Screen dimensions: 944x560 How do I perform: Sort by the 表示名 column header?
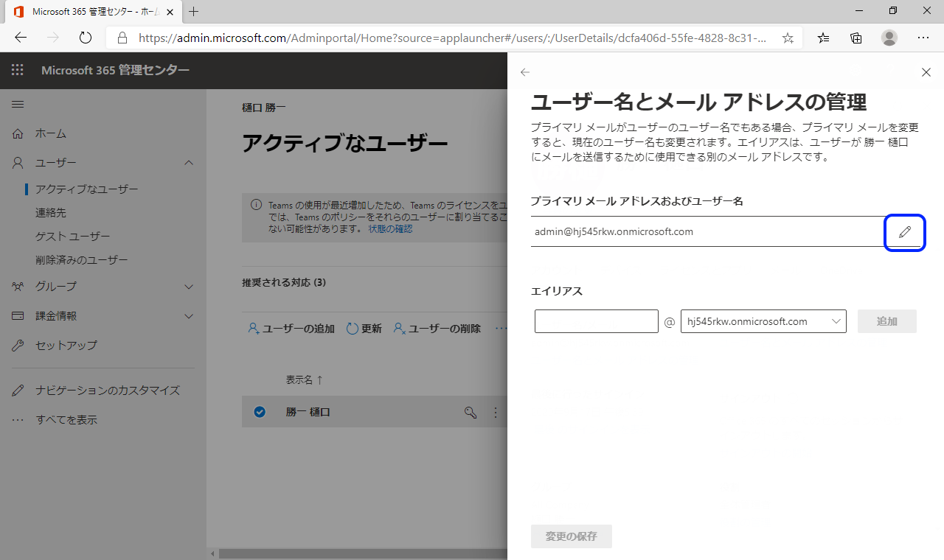pos(304,380)
